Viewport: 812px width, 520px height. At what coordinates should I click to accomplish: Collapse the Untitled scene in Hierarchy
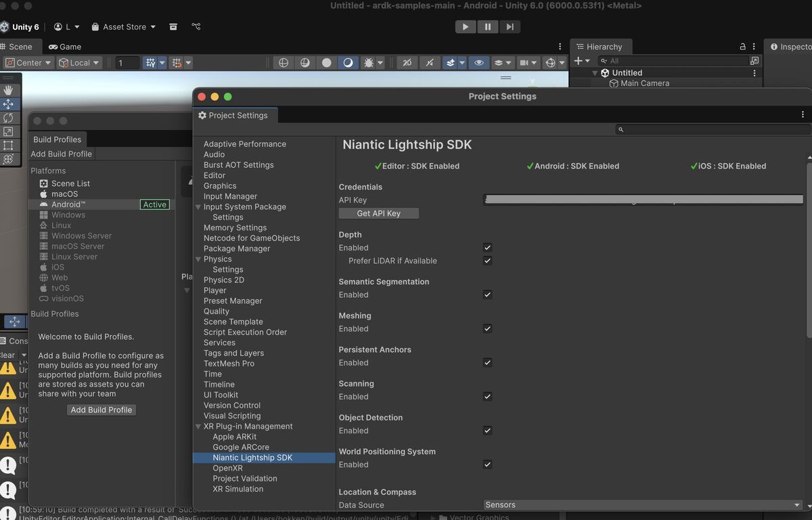595,73
